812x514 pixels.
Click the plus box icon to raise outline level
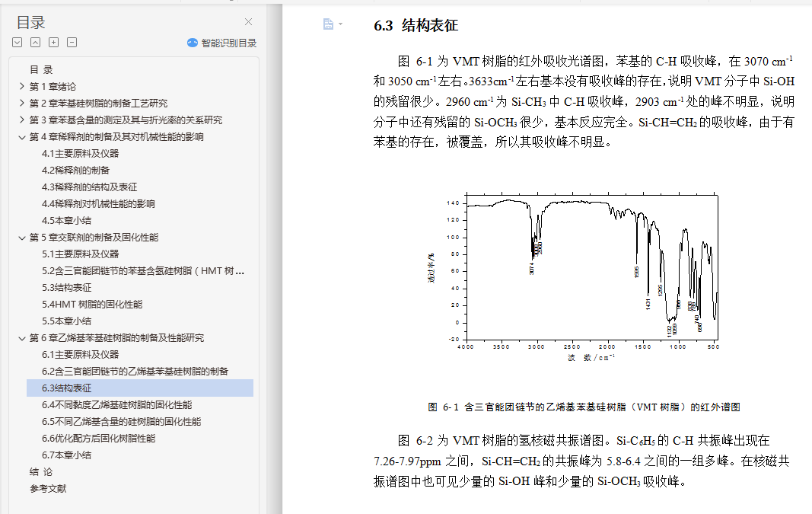coord(54,43)
